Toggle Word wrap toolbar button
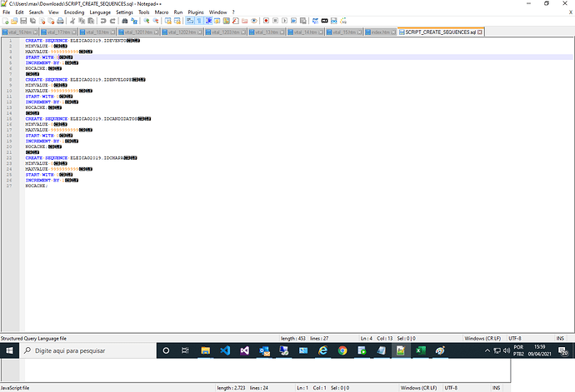Screen dimensions: 575x392 [x=190, y=21]
